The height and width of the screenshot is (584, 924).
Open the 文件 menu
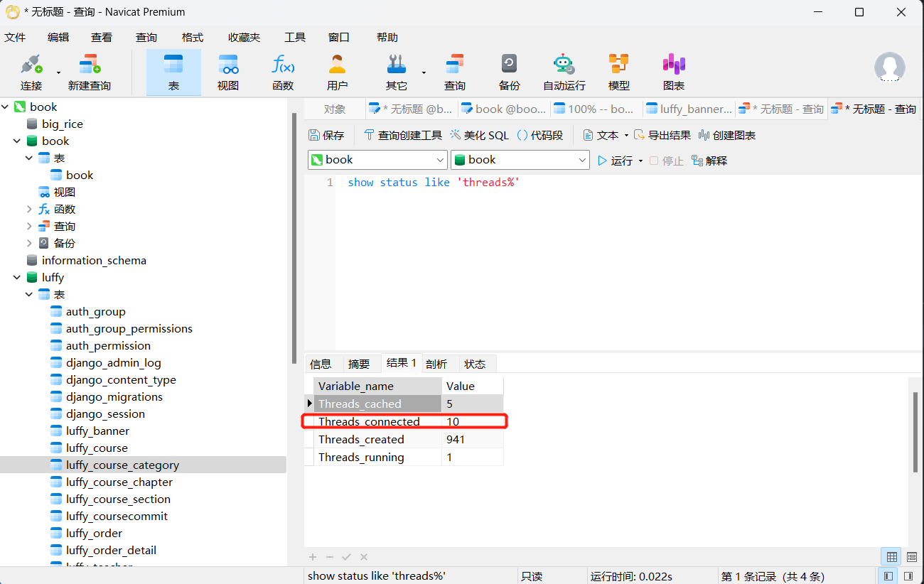(x=15, y=38)
